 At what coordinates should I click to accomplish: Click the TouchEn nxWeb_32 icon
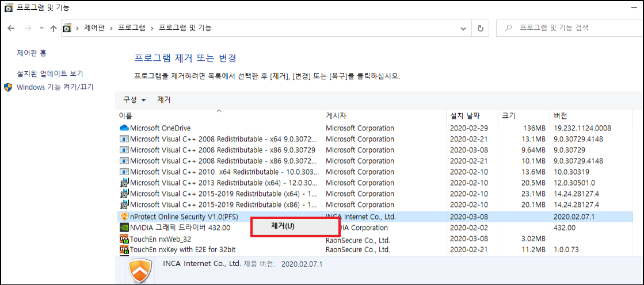[x=124, y=238]
